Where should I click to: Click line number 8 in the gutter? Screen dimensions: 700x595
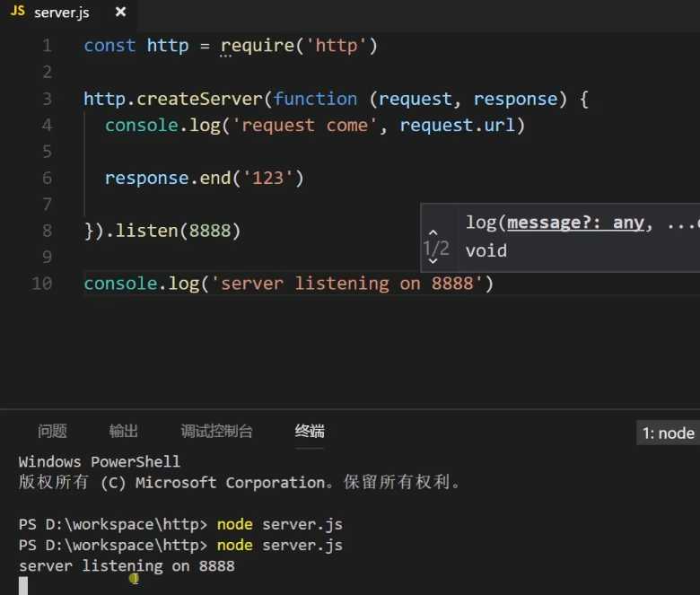(x=48, y=231)
